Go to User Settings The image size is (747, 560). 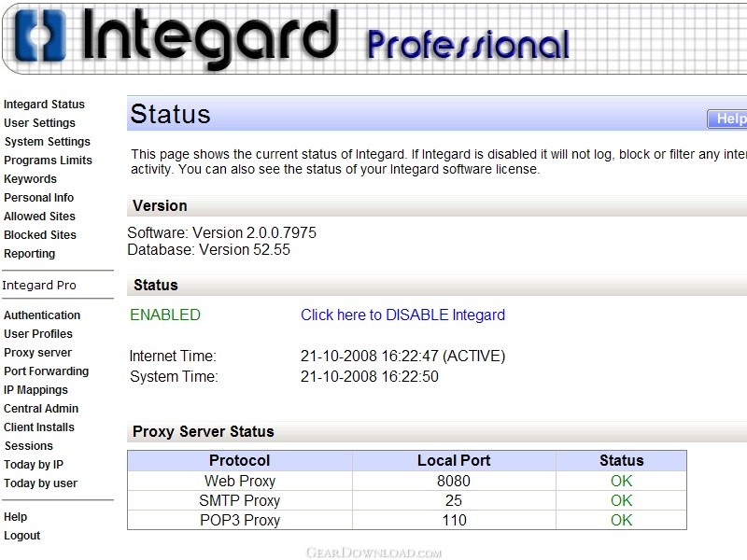[x=39, y=123]
